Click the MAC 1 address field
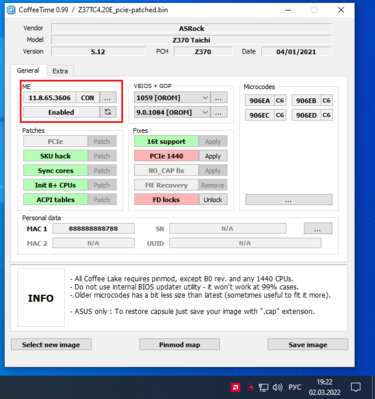 (93, 229)
